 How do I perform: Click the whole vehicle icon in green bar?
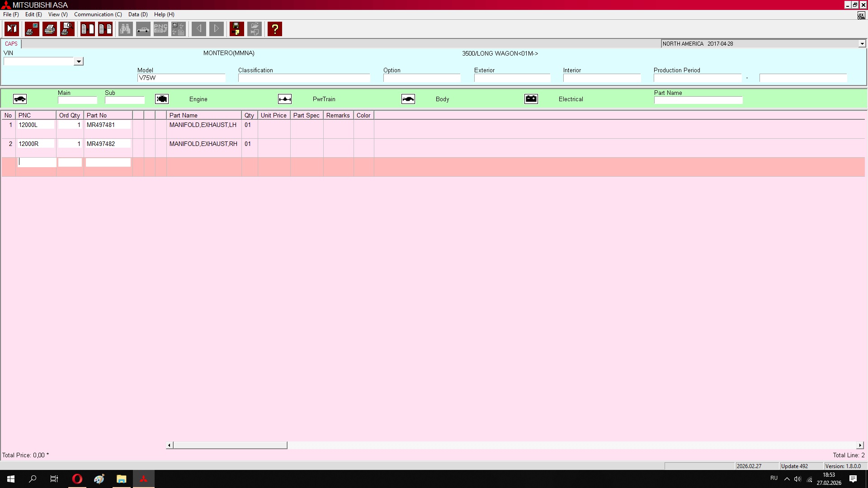click(x=20, y=99)
